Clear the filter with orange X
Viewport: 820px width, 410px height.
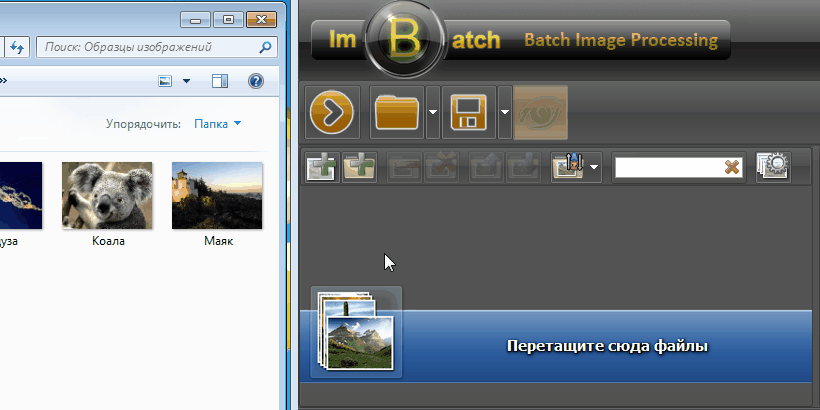point(732,167)
